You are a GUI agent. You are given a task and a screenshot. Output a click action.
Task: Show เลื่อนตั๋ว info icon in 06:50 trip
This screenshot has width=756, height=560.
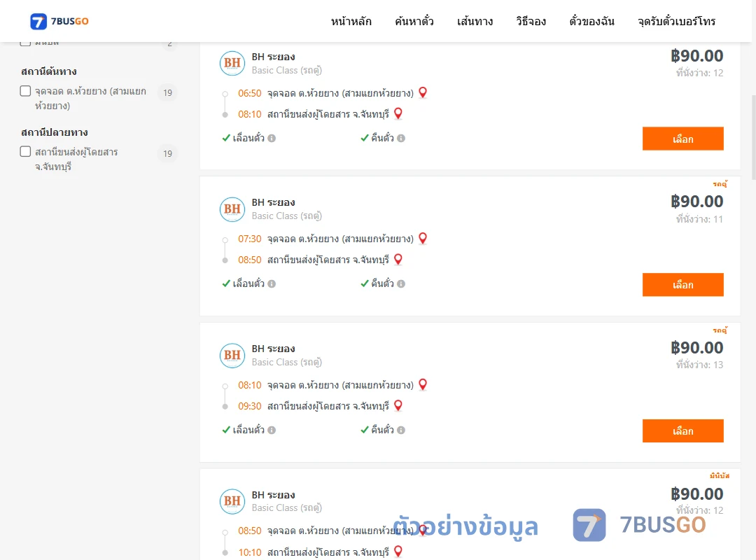pos(272,139)
